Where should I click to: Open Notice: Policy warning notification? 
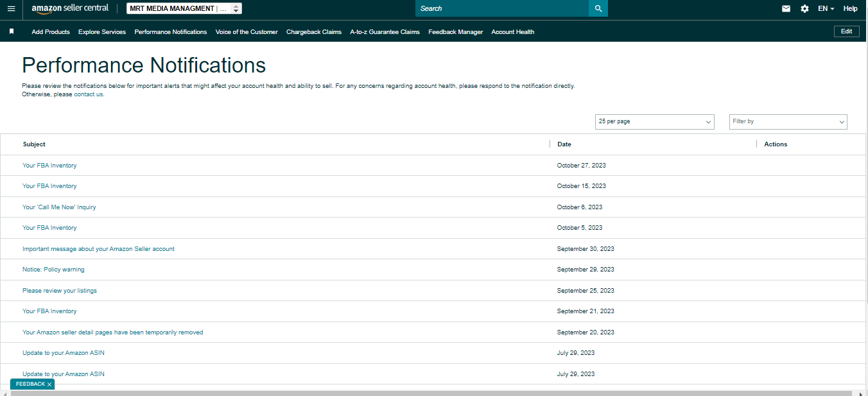[53, 270]
